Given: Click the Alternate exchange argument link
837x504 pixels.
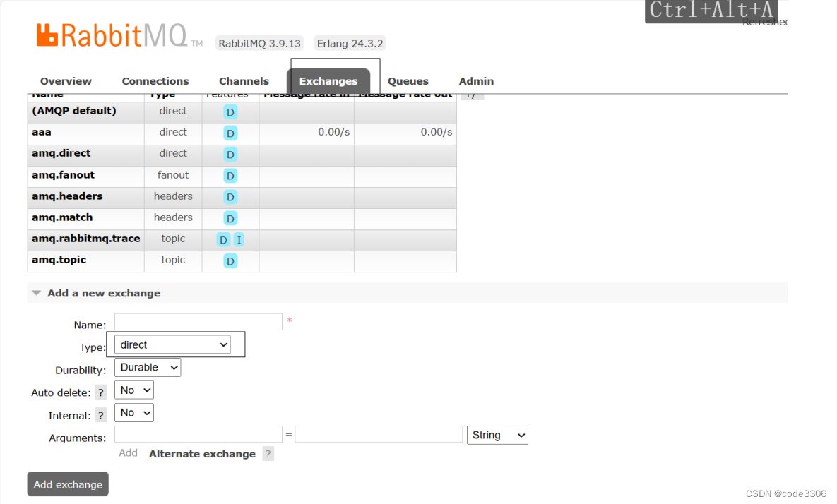Looking at the screenshot, I should tap(202, 454).
